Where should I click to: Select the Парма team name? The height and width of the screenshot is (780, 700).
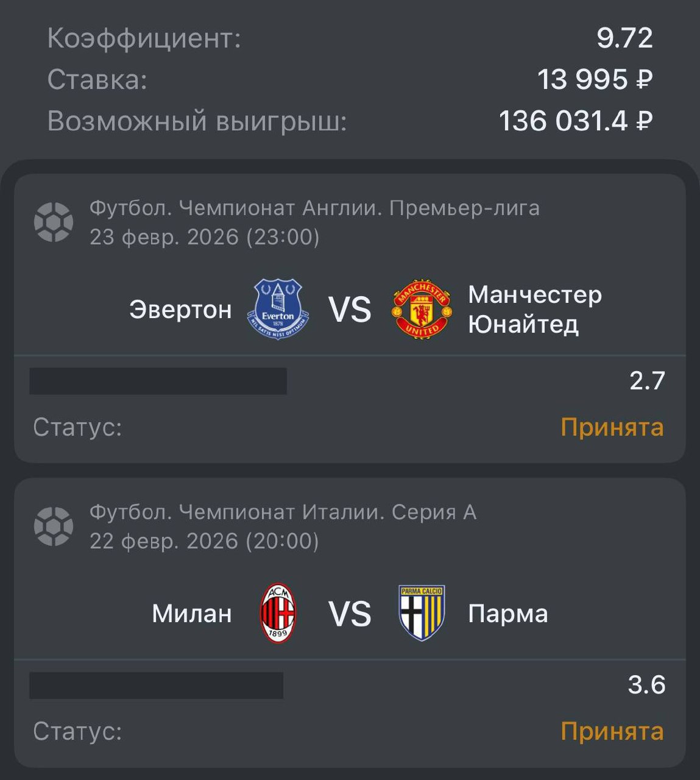pyautogui.click(x=507, y=614)
